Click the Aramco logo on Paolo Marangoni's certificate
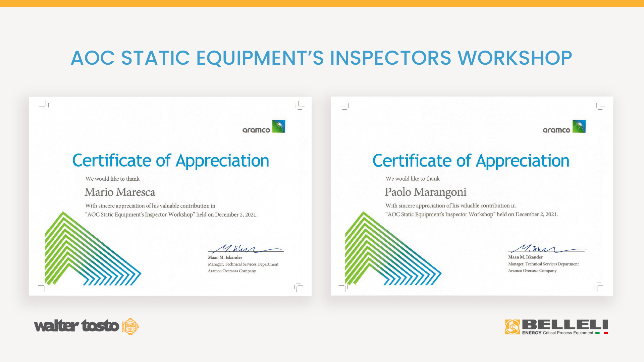 [x=564, y=126]
